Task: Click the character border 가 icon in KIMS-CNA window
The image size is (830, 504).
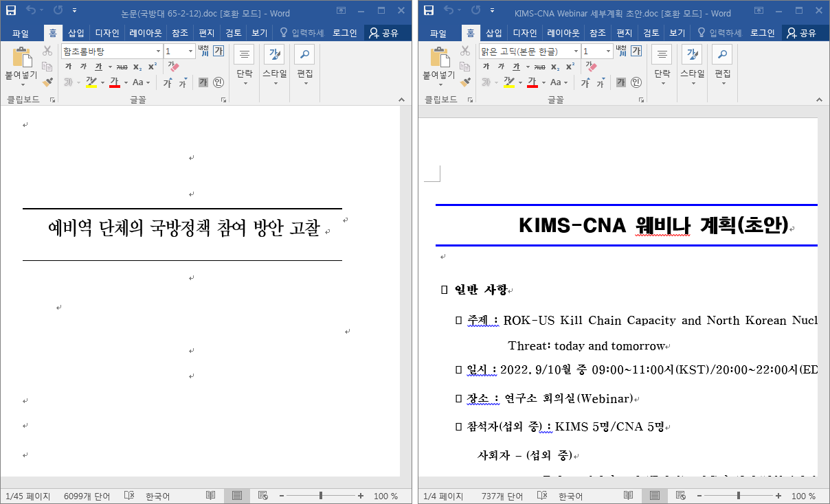Action: 636,51
